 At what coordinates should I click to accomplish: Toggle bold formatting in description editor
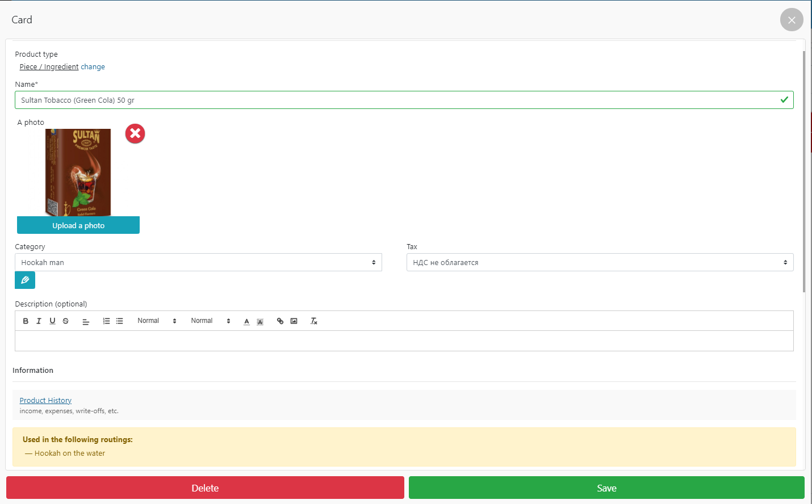(x=26, y=321)
